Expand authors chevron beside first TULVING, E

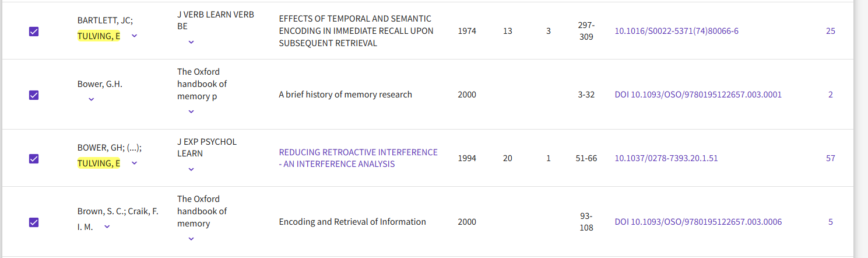coord(135,36)
